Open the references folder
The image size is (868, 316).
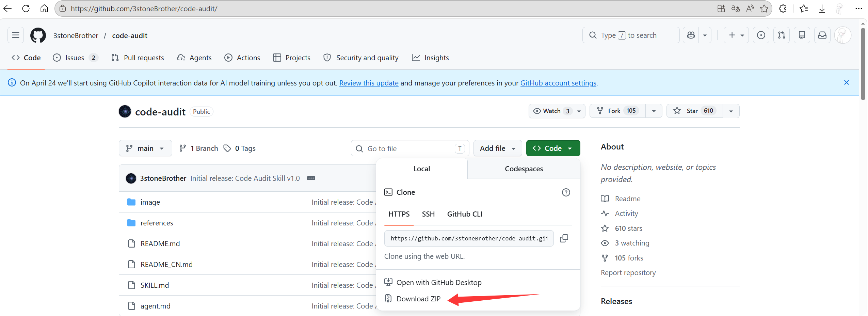click(x=157, y=223)
